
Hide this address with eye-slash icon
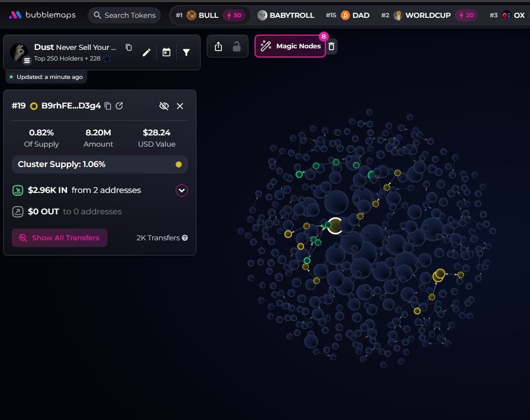point(164,106)
